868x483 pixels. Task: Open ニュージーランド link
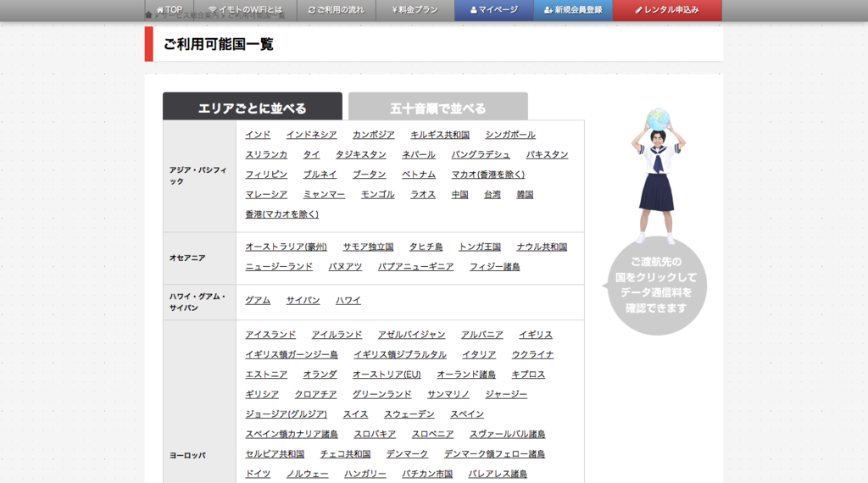click(279, 267)
